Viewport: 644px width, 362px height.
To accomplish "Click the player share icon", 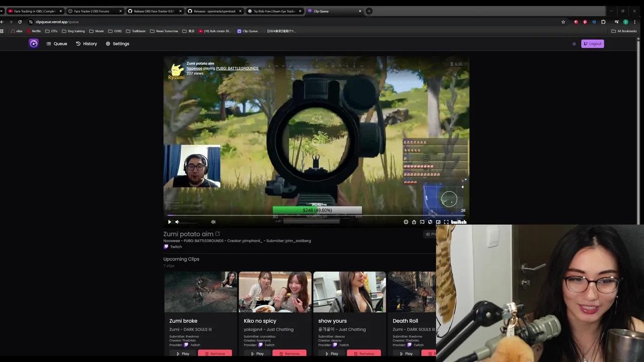I will pos(414,222).
